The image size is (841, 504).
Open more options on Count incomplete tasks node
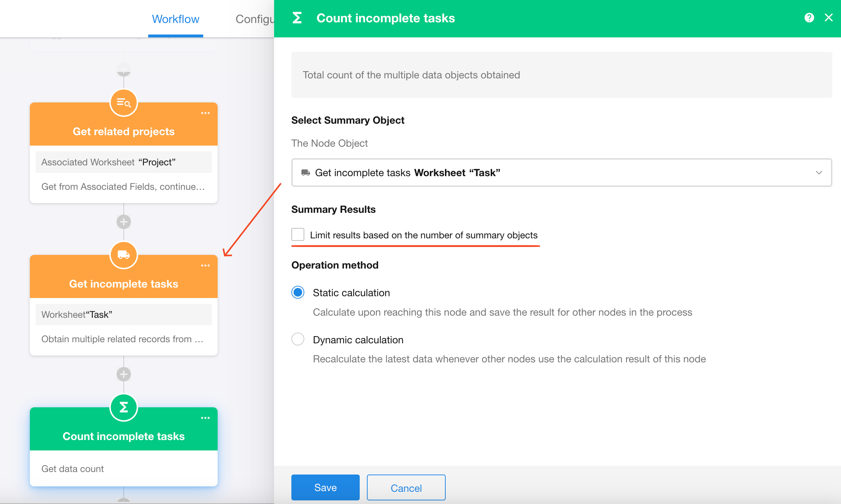205,418
